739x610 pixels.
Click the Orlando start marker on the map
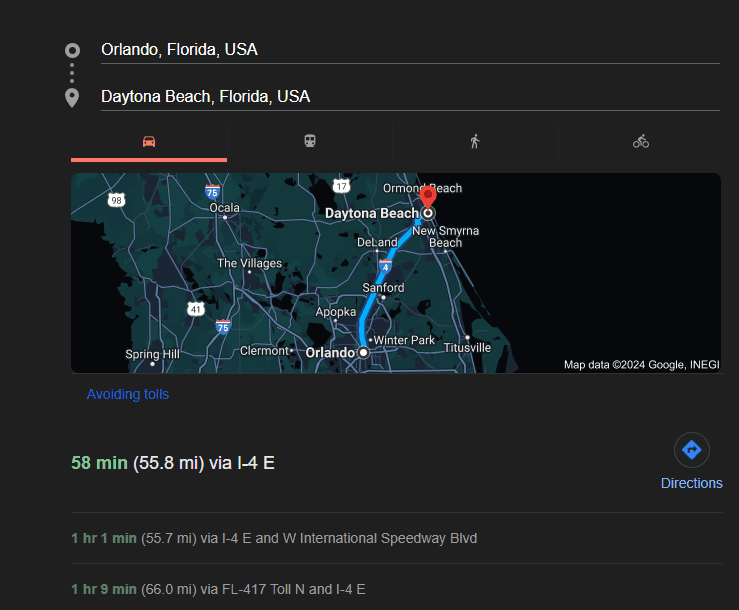(363, 353)
